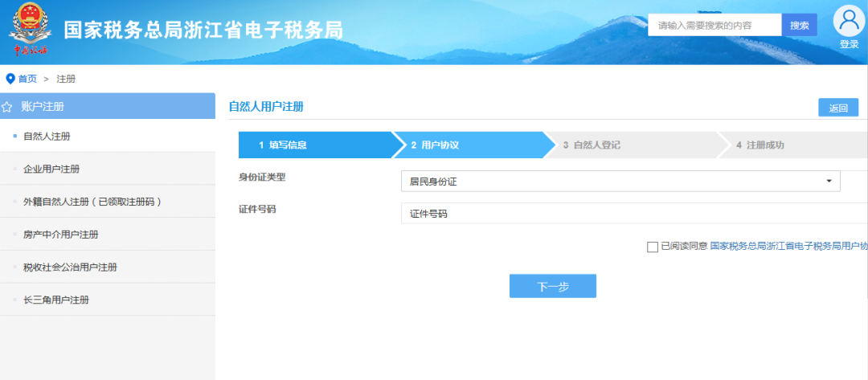Click the user avatar login icon
This screenshot has height=380, width=868.
pos(849,21)
